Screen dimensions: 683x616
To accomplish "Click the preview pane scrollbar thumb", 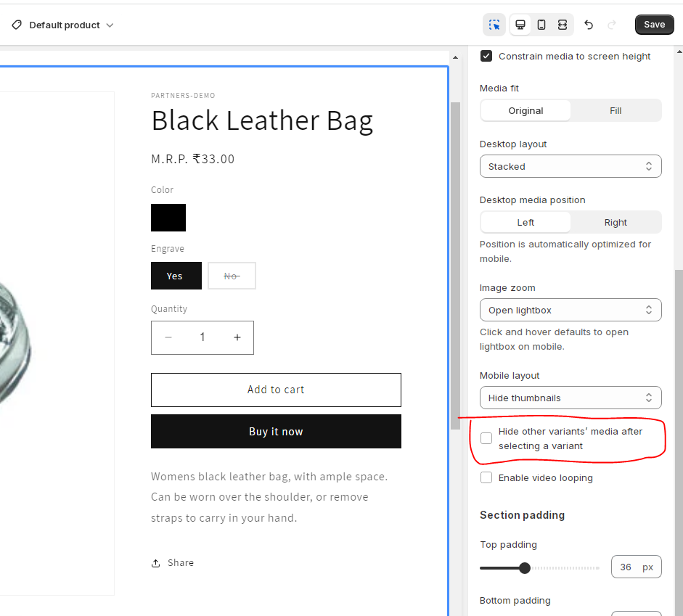I will pyautogui.click(x=455, y=266).
